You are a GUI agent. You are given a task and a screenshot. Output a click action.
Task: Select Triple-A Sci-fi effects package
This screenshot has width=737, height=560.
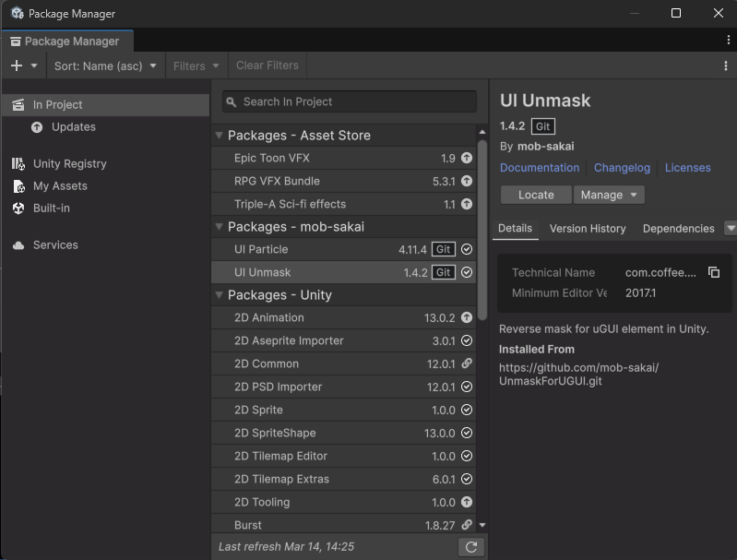click(x=343, y=204)
